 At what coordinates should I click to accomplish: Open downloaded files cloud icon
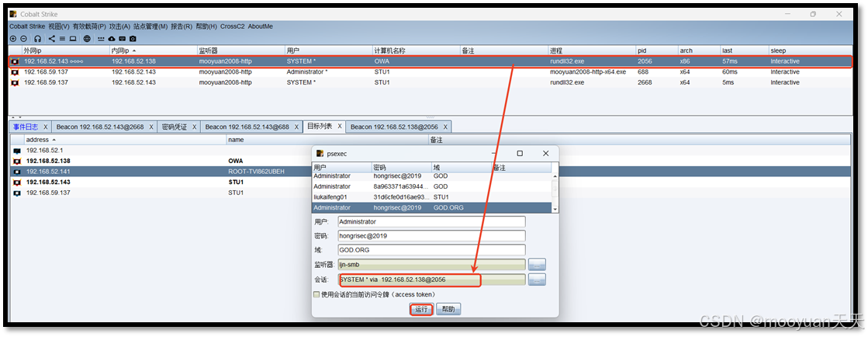coord(112,39)
